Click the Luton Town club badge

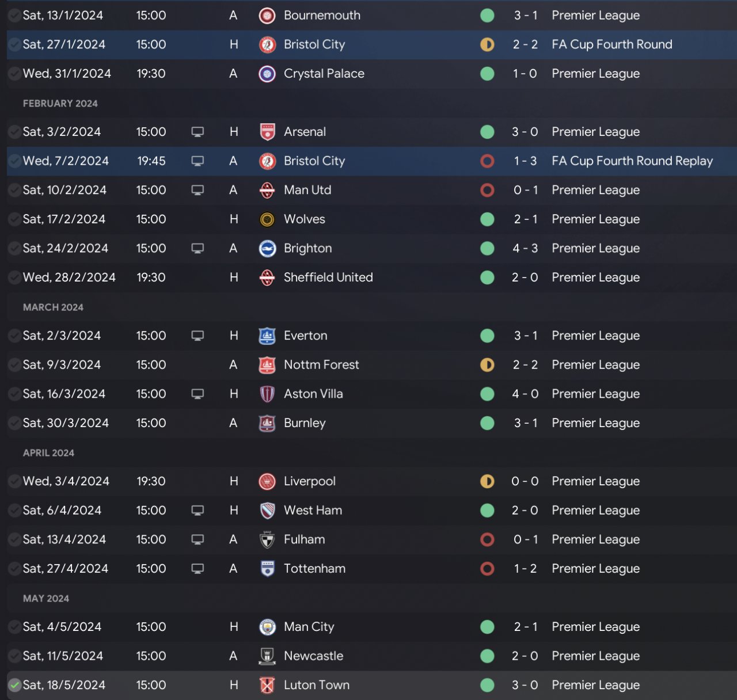click(x=267, y=685)
